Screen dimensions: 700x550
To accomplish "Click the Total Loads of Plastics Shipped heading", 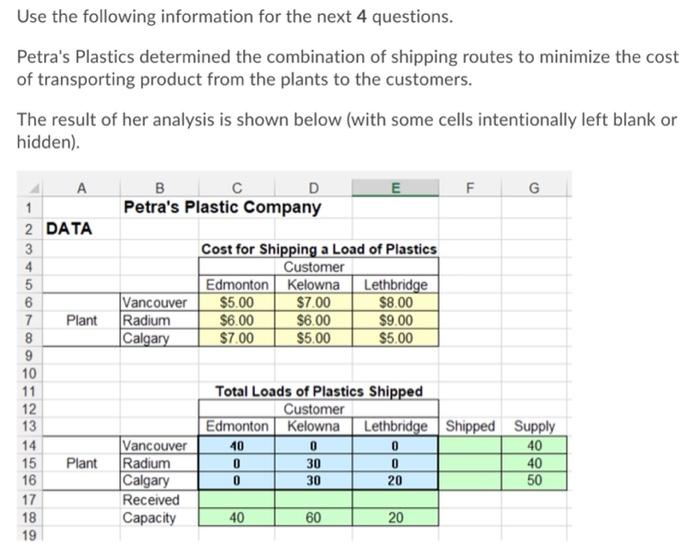I will (x=319, y=392).
